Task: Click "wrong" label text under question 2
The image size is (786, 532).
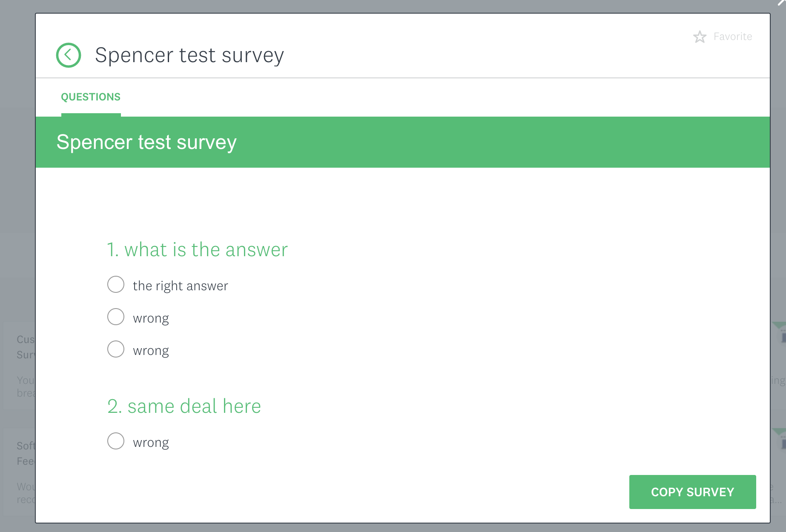Action: [151, 443]
